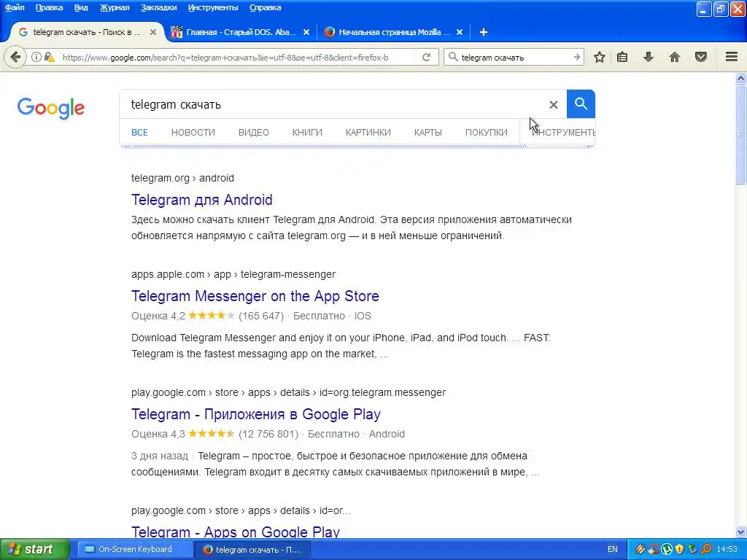The image size is (747, 560).
Task: Open 'Telegram Messenger on the App Store' link
Action: (255, 296)
